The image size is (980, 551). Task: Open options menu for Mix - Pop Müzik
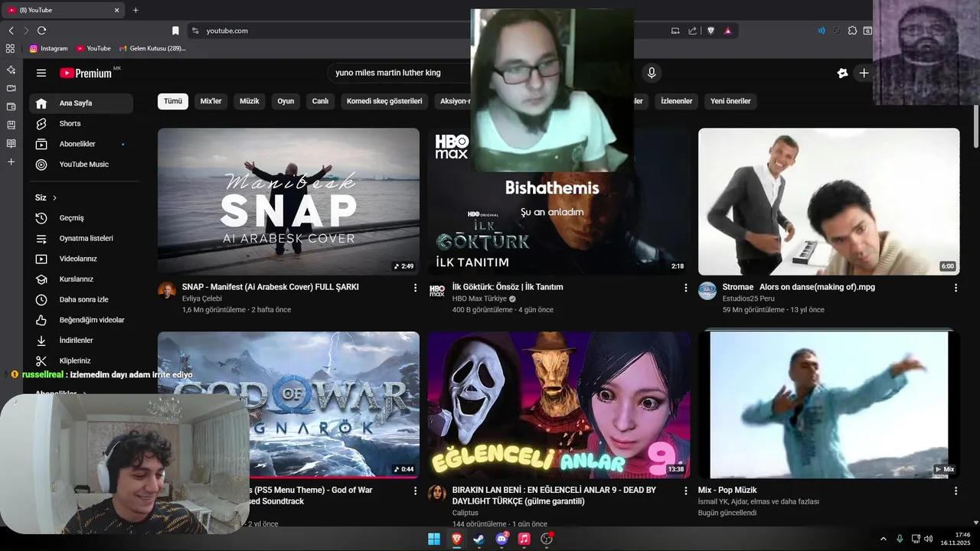pos(955,491)
